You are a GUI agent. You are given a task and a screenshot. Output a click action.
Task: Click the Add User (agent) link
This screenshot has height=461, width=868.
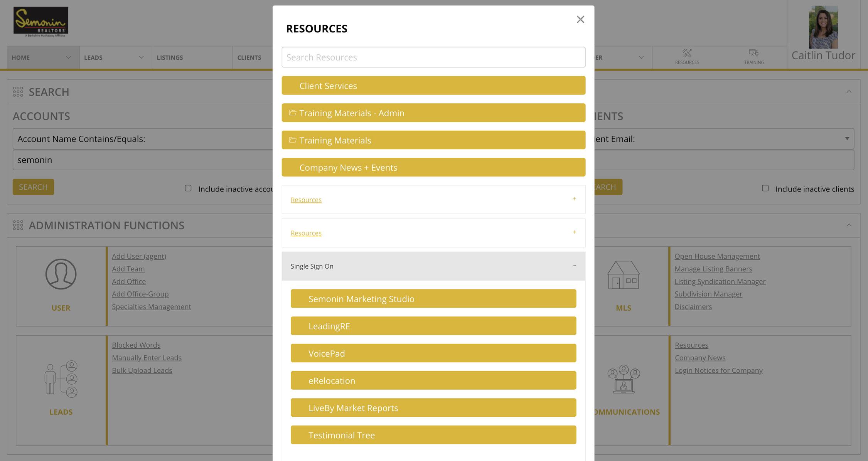(139, 256)
